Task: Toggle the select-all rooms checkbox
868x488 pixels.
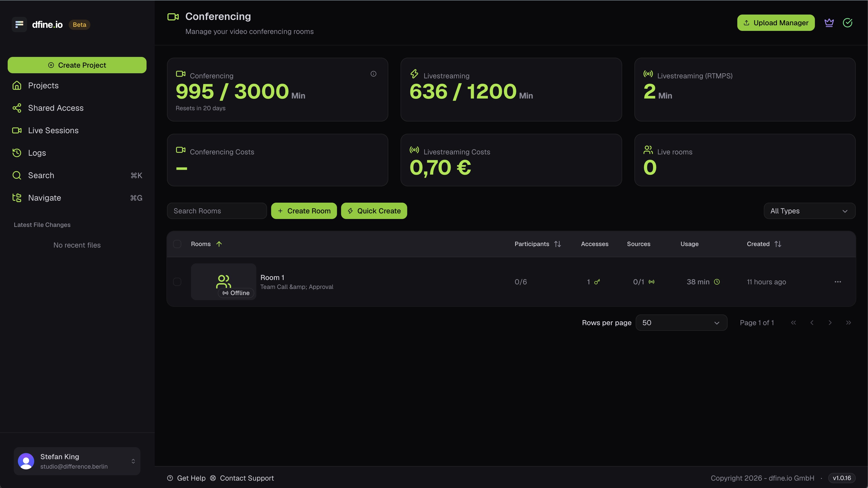Action: point(177,244)
